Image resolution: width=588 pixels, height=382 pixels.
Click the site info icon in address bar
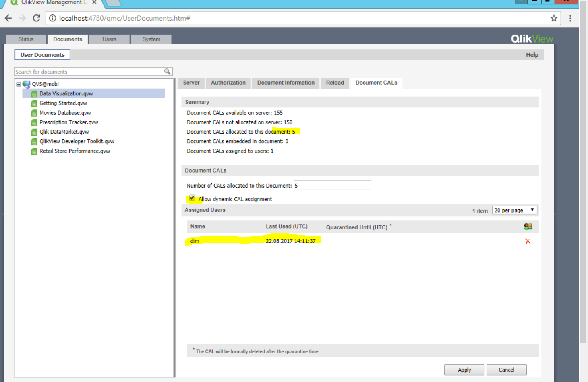[52, 18]
